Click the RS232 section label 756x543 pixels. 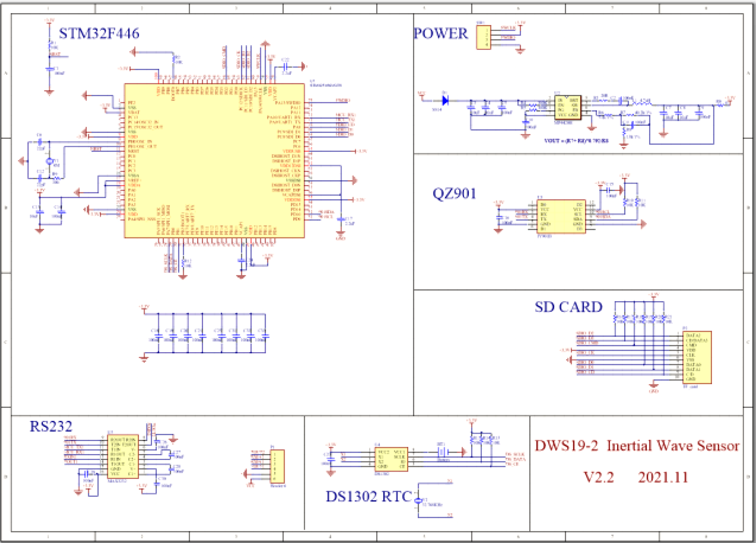coord(51,426)
